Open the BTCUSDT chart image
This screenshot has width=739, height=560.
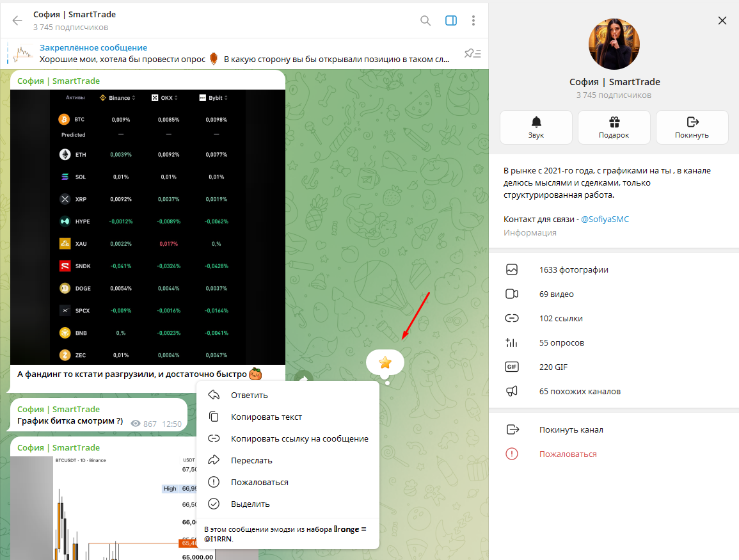click(104, 508)
